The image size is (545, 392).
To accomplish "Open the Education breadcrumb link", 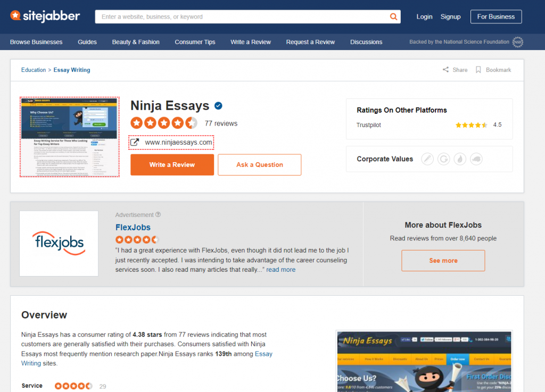I will [x=34, y=70].
